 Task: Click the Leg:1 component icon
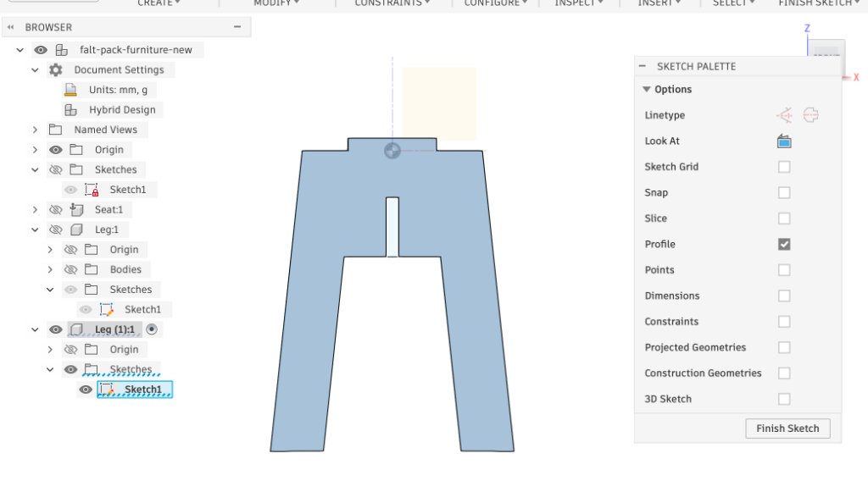tap(76, 229)
